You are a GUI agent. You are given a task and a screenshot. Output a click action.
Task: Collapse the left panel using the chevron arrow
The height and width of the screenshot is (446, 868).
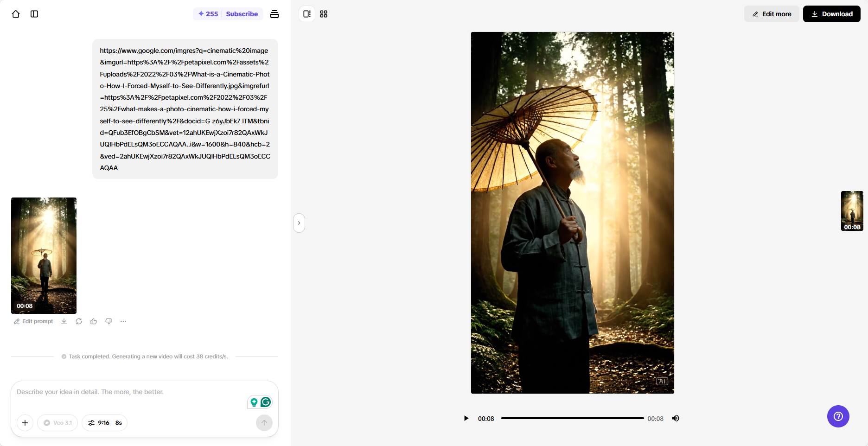coord(299,223)
